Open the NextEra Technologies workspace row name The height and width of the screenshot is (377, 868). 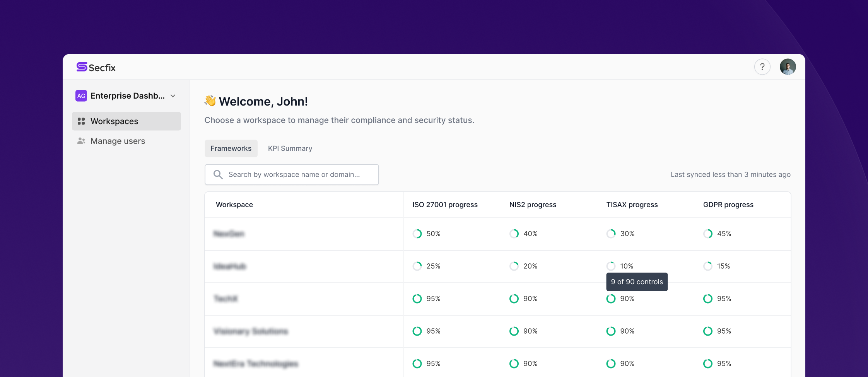pos(256,364)
